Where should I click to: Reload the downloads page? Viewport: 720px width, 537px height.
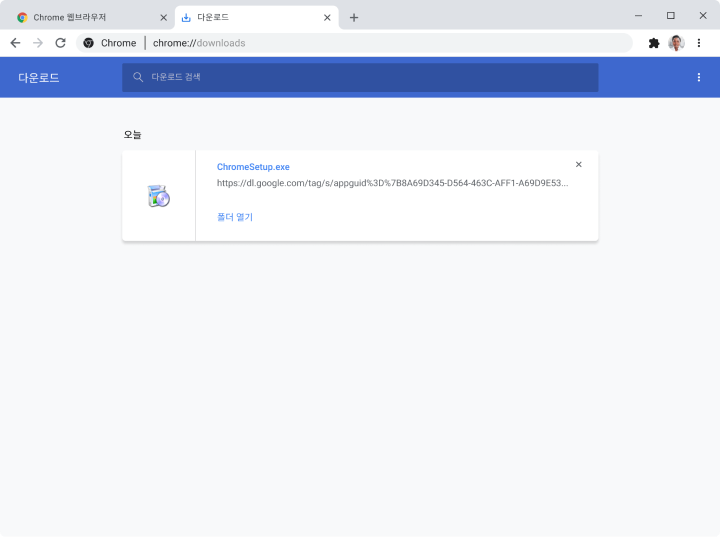tap(60, 43)
